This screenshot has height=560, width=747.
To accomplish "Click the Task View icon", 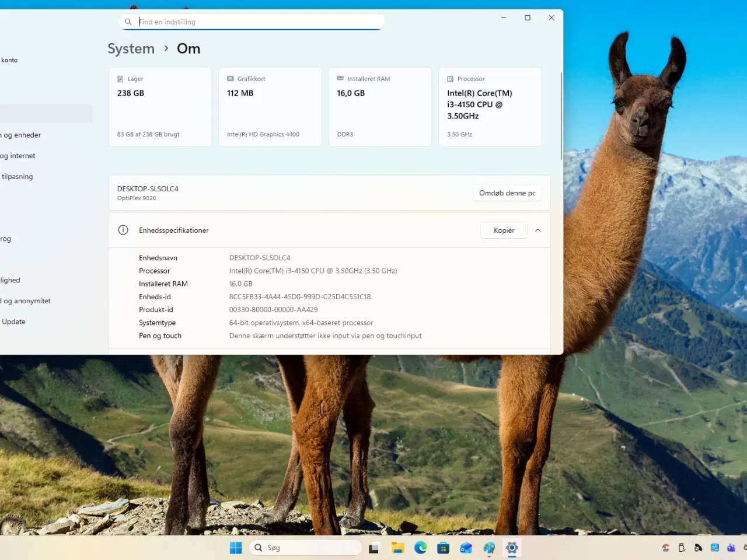I will [x=374, y=548].
